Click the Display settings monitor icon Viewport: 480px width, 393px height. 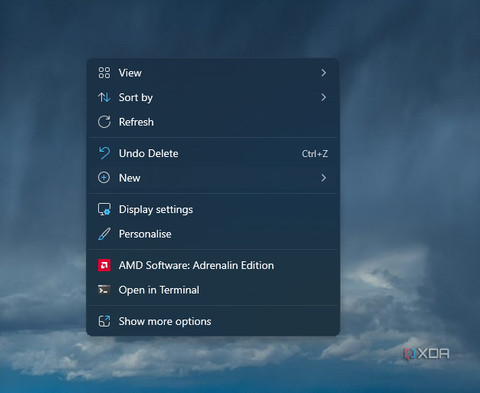[x=104, y=209]
